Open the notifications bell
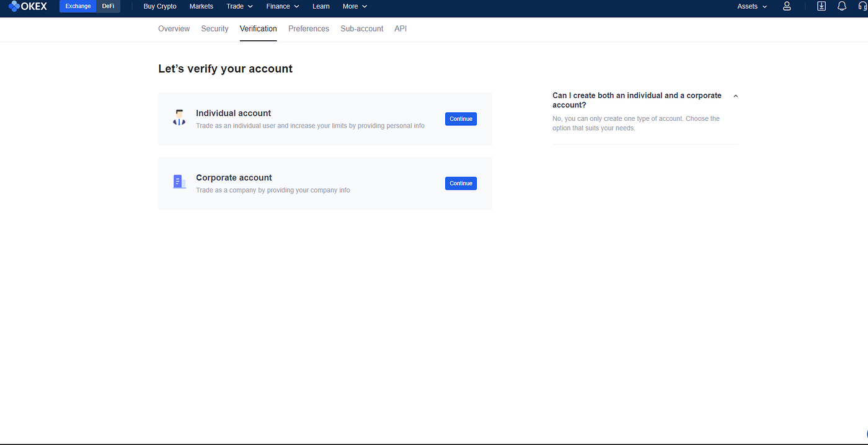The width and height of the screenshot is (868, 445). (842, 6)
